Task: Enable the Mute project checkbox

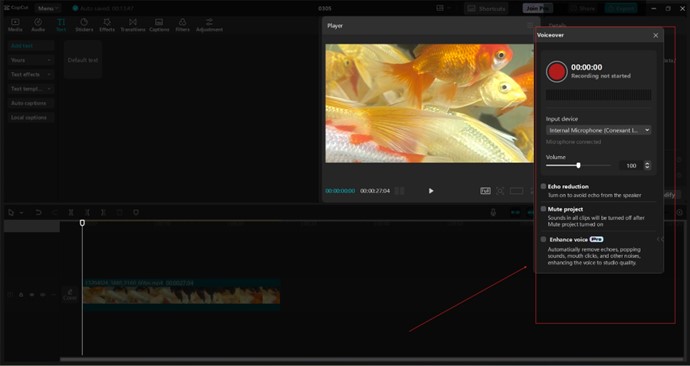Action: (543, 209)
